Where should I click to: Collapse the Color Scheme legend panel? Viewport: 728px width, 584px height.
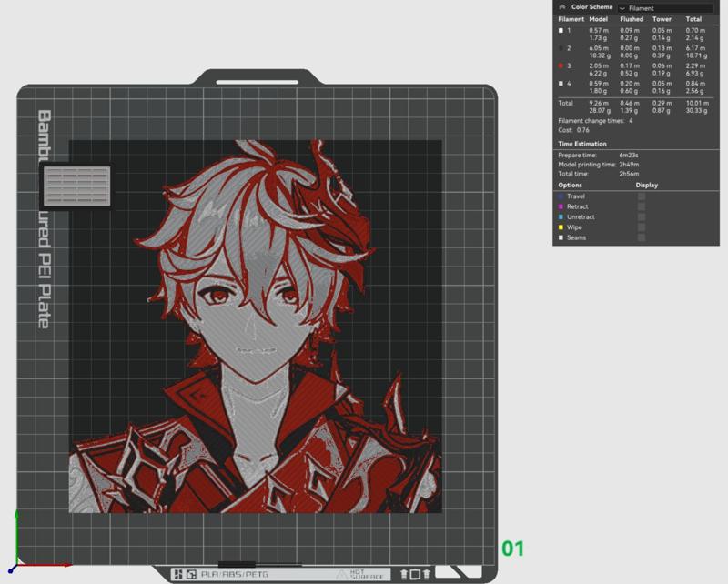click(x=562, y=7)
